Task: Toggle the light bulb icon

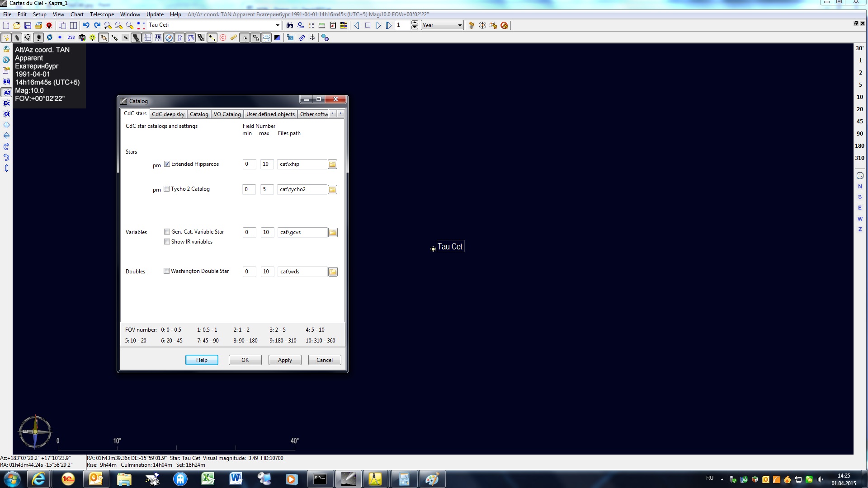Action: (93, 38)
